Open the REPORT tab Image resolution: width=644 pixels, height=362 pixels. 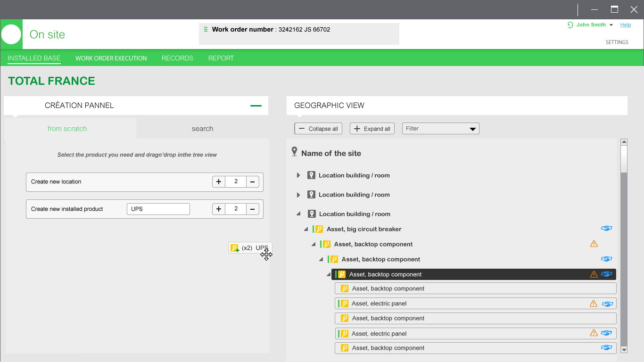point(221,58)
